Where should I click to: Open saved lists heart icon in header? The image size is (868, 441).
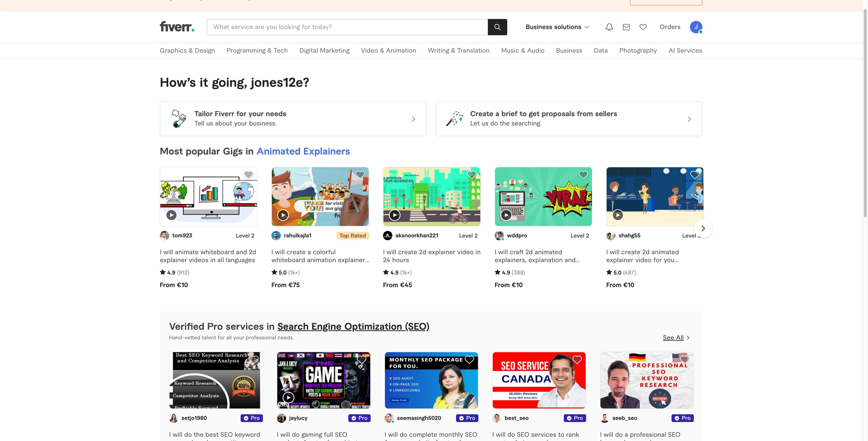(643, 27)
